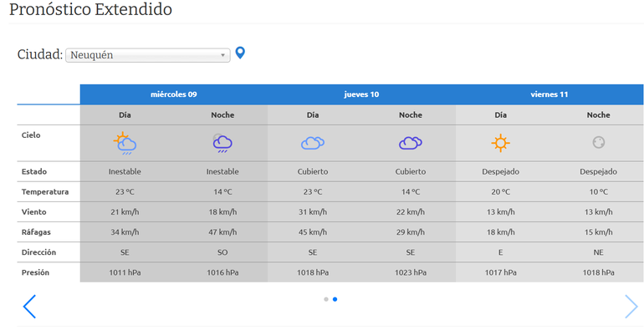Go to previous forecast with left arrow
The image size is (644, 330).
pyautogui.click(x=29, y=307)
